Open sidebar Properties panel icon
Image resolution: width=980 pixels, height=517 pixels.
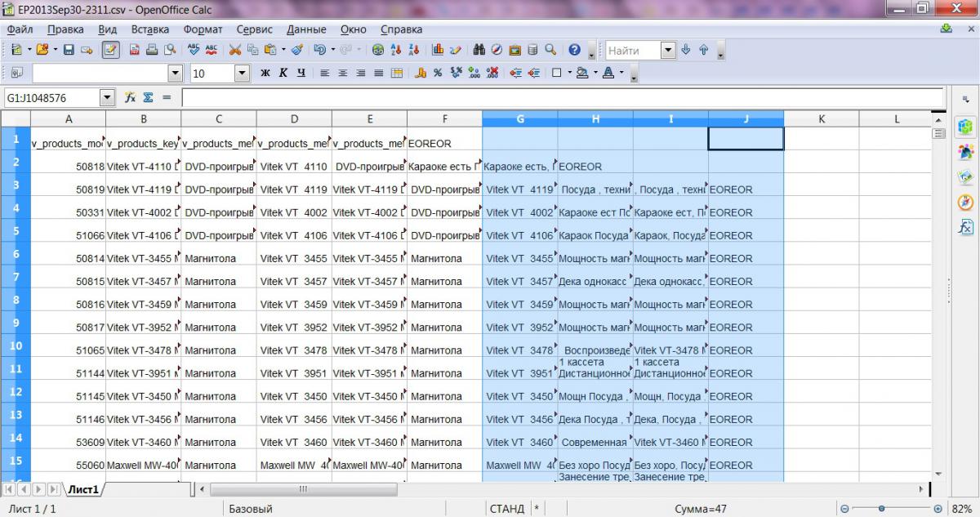pyautogui.click(x=965, y=127)
